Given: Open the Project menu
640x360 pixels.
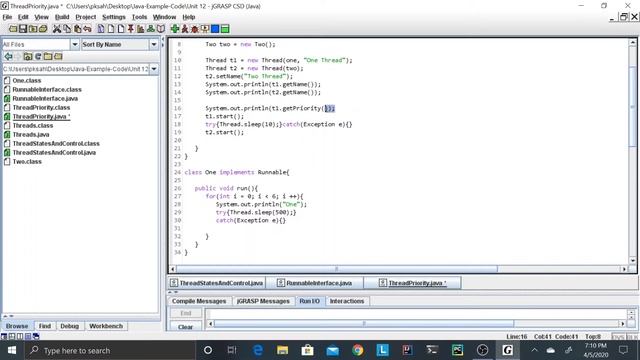Looking at the screenshot, I should click(86, 17).
